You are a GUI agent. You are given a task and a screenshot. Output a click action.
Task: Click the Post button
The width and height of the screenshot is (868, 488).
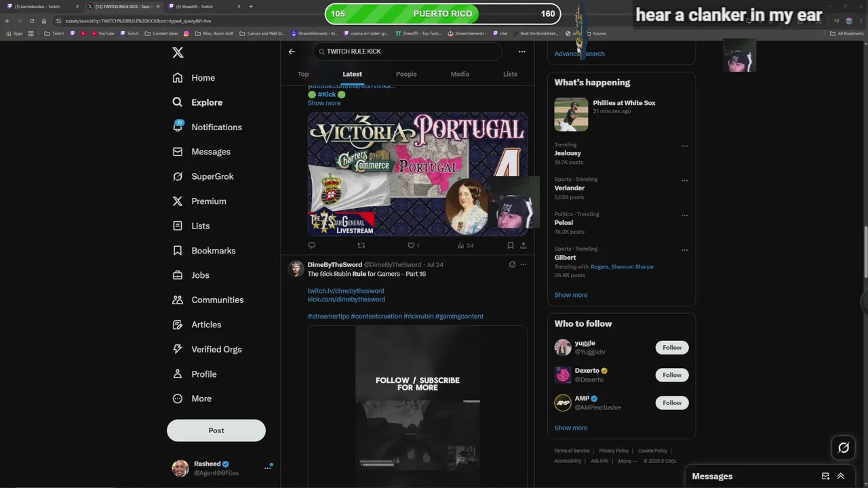(216, 430)
